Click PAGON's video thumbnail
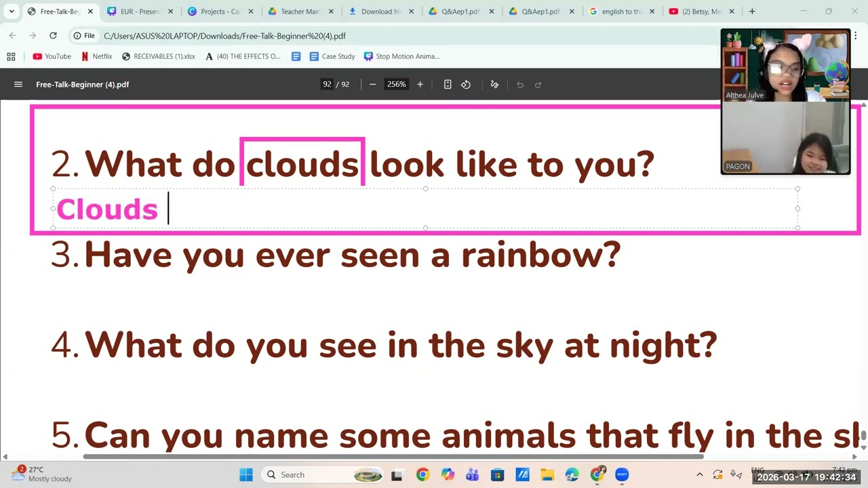868x488 pixels. [x=785, y=138]
